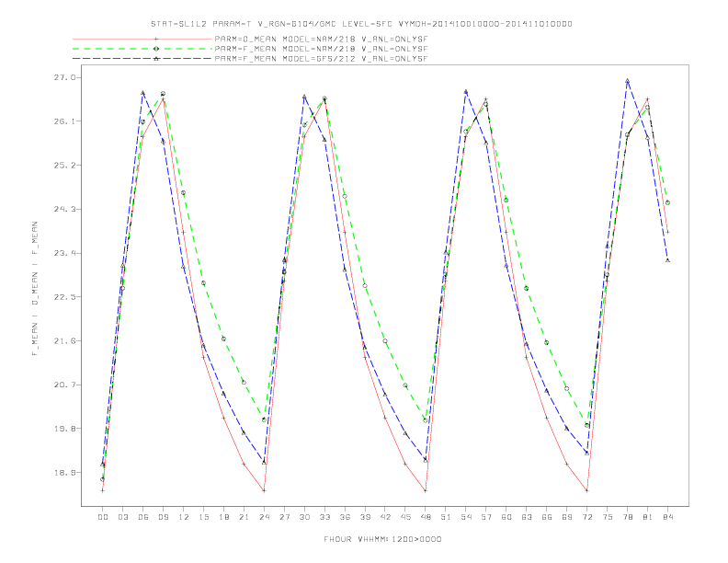728x563 pixels.
Task: Click the x-axis tick label 09
Action: (x=163, y=517)
